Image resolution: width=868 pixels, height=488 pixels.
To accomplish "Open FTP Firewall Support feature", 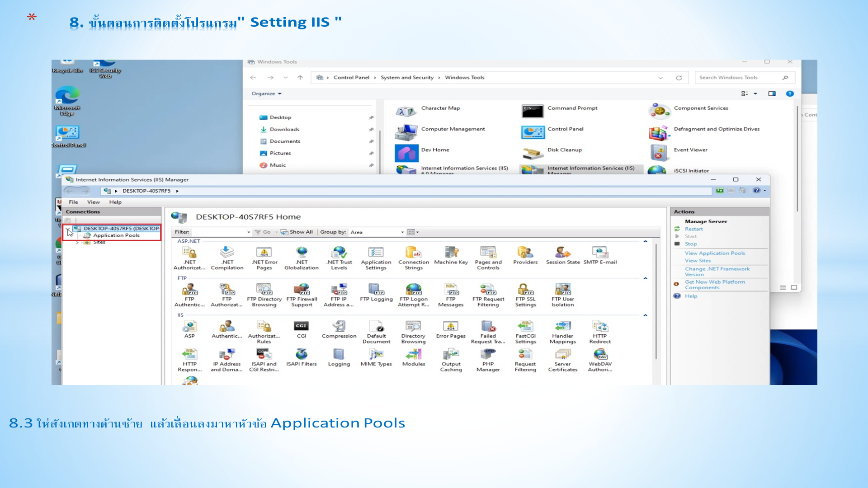I will coord(302,295).
